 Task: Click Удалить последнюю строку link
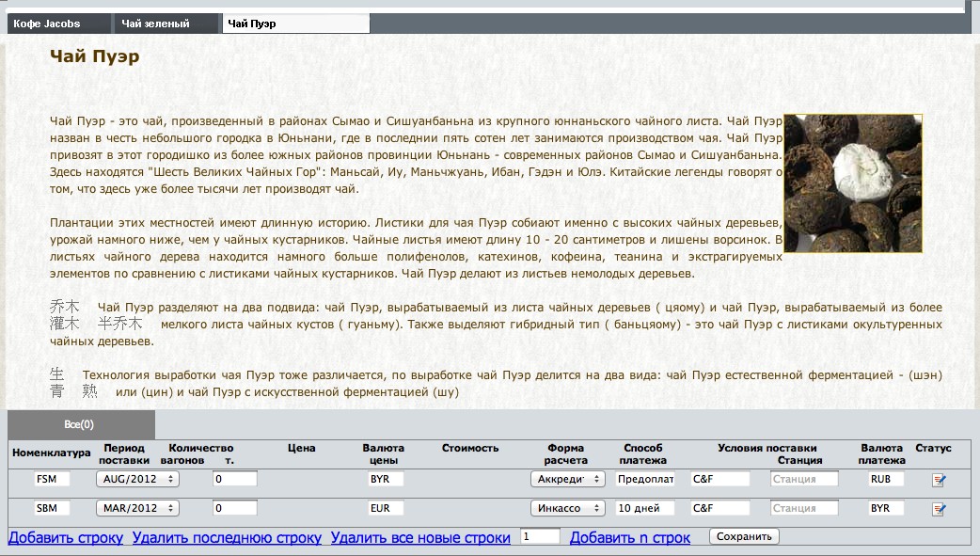pyautogui.click(x=227, y=538)
